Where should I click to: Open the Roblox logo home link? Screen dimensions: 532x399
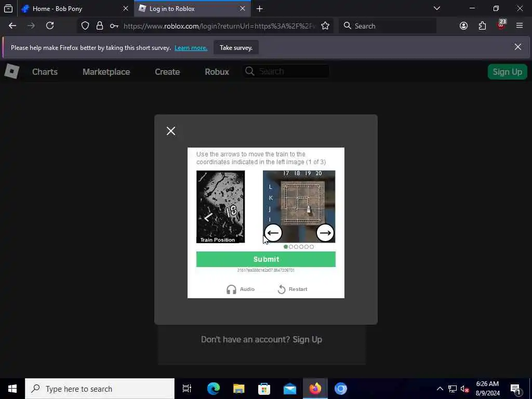[11, 72]
